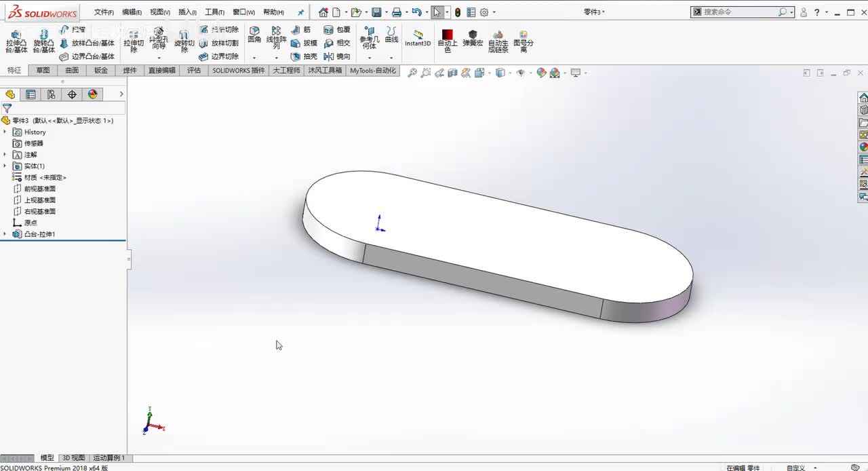Open the 弹簧宏 spring macro

(473, 38)
